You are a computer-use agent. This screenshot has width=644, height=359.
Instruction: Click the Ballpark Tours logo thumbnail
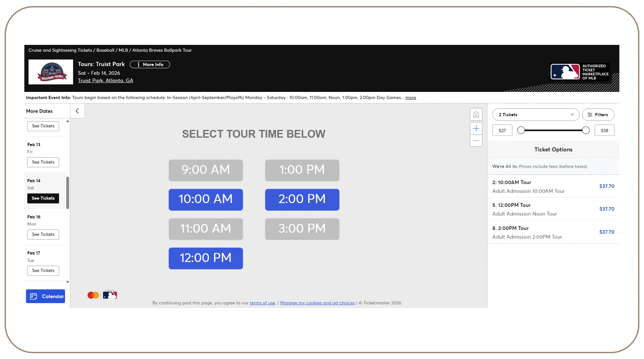pos(51,72)
